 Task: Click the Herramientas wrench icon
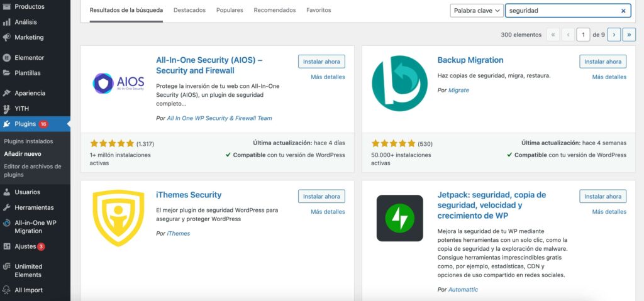(x=6, y=208)
